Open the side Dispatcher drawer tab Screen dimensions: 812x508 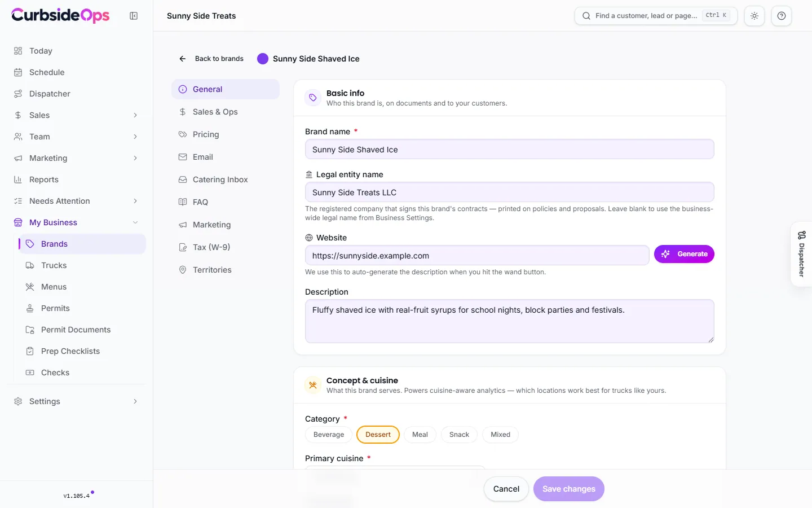pos(801,254)
